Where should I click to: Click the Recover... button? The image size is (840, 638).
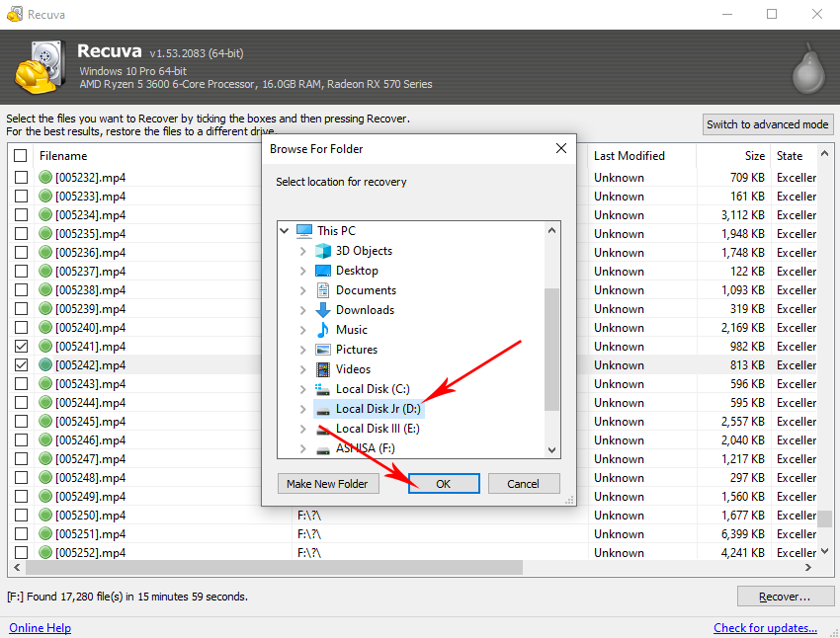coord(785,597)
